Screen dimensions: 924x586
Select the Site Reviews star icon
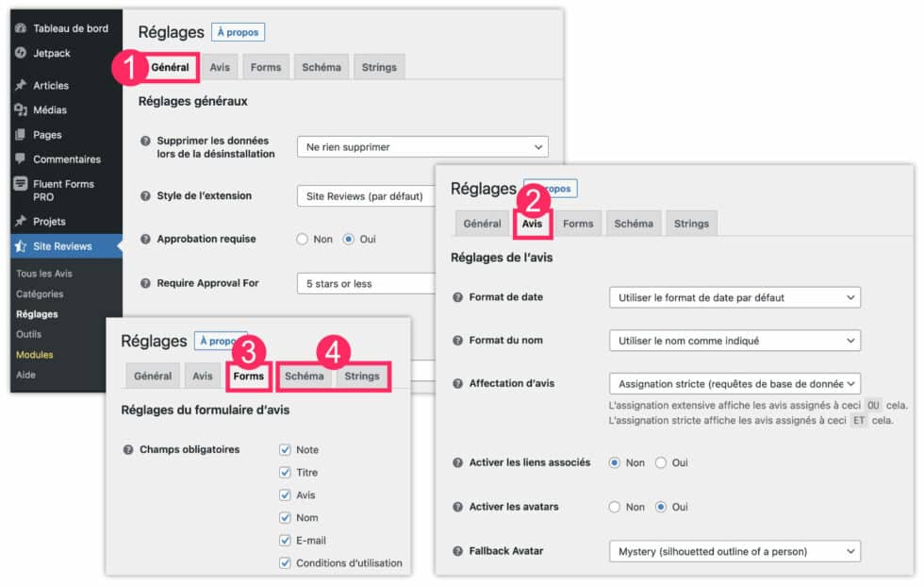click(x=21, y=245)
